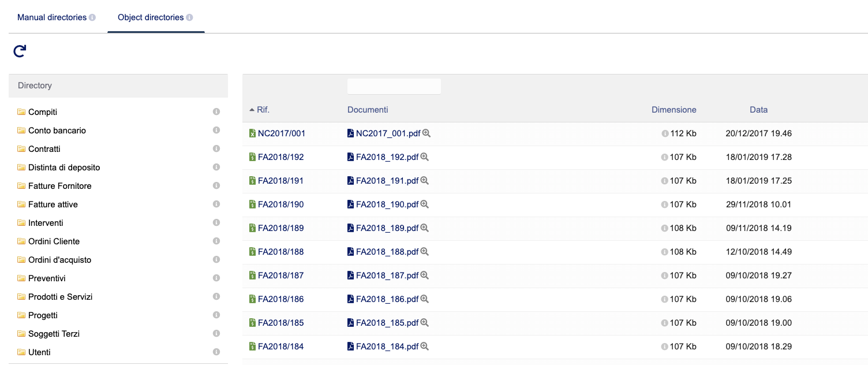Click the info icon beside the Compiti folder

pyautogui.click(x=216, y=111)
